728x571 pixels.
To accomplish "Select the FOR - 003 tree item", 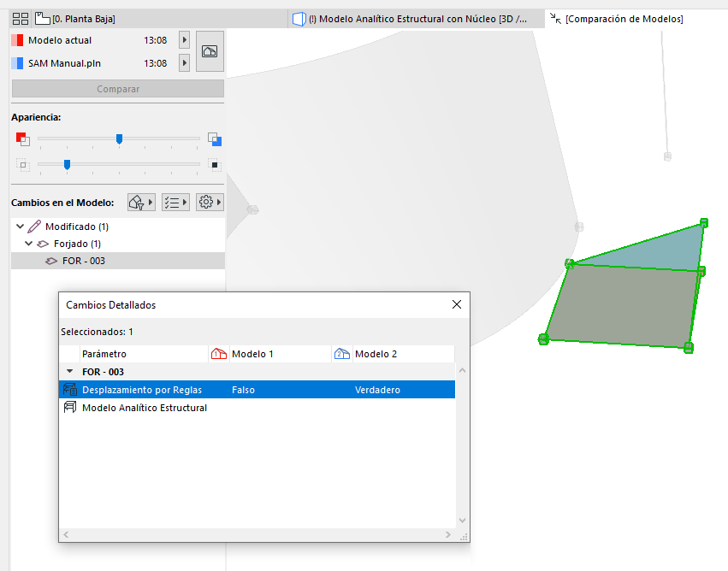I will [118, 261].
